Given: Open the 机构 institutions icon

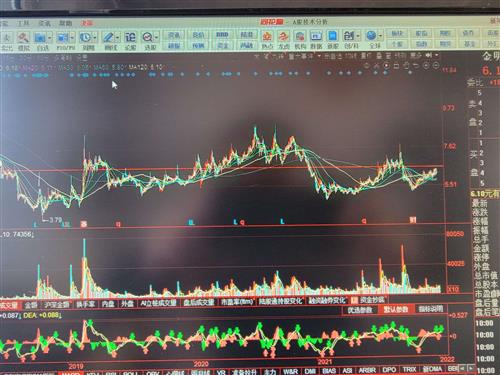Looking at the screenshot, I should tap(300, 36).
